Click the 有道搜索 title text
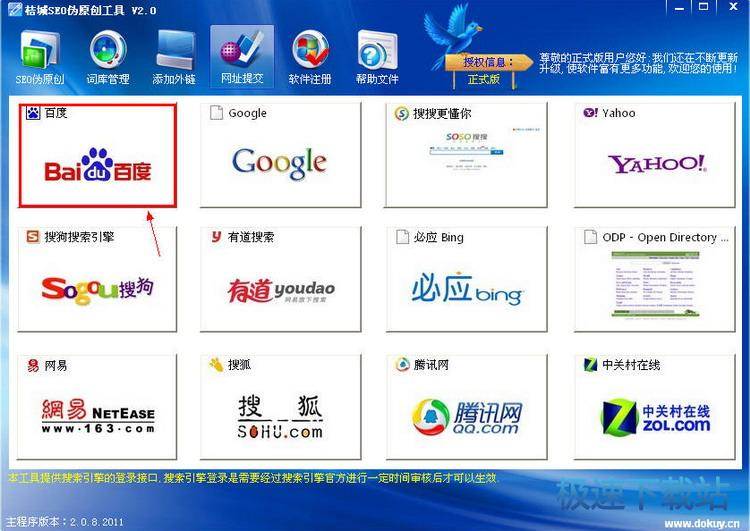 [x=251, y=237]
